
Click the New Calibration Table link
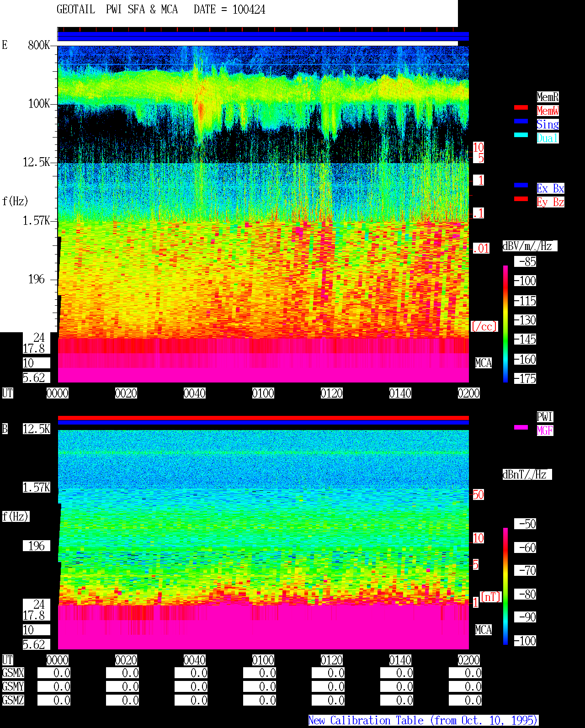pos(423,721)
